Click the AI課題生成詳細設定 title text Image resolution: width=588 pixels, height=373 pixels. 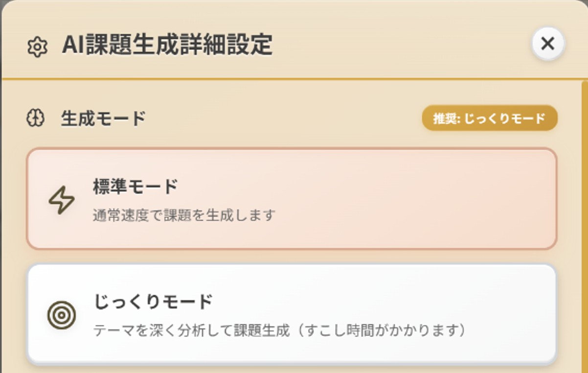(167, 46)
